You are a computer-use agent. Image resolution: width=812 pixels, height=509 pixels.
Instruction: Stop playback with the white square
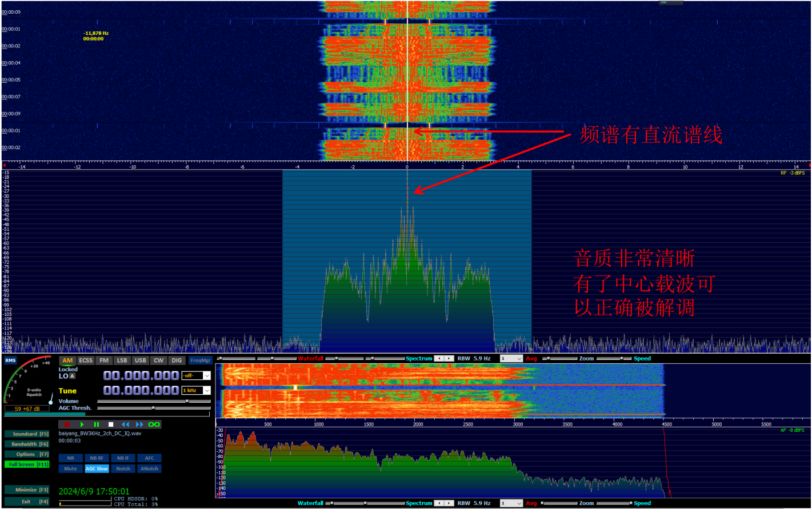point(111,424)
